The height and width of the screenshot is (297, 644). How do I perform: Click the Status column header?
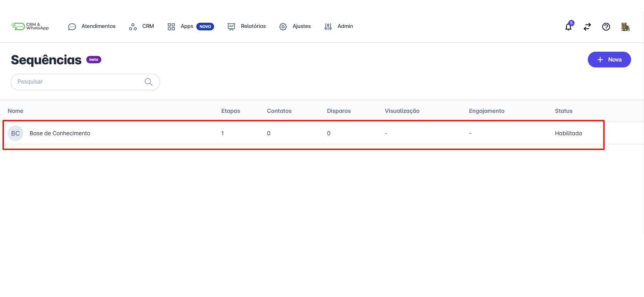[563, 111]
